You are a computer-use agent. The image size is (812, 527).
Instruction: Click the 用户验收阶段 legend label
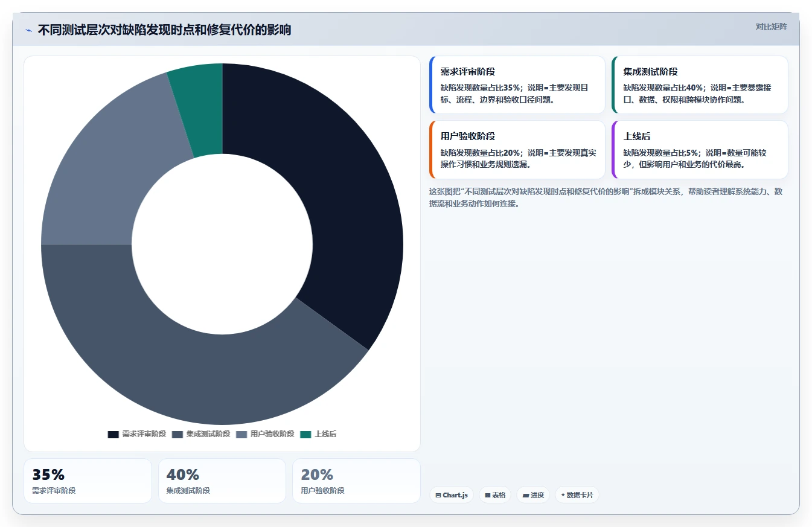[272, 434]
